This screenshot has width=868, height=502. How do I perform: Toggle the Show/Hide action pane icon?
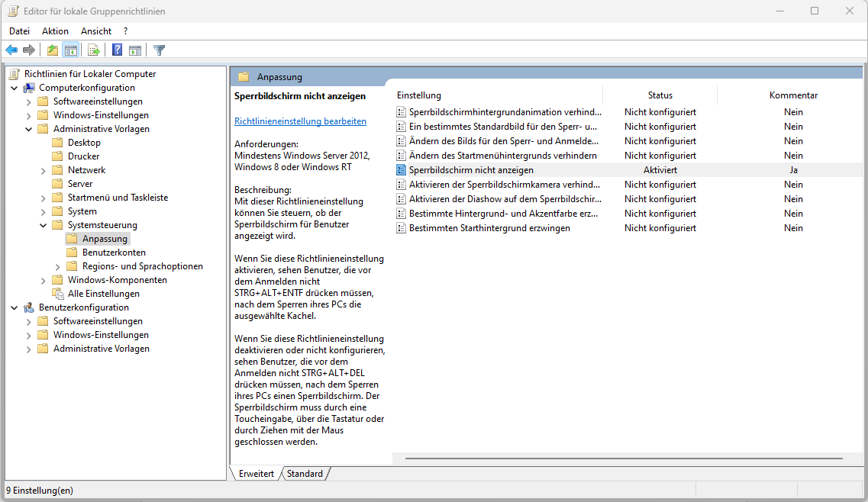(x=134, y=50)
